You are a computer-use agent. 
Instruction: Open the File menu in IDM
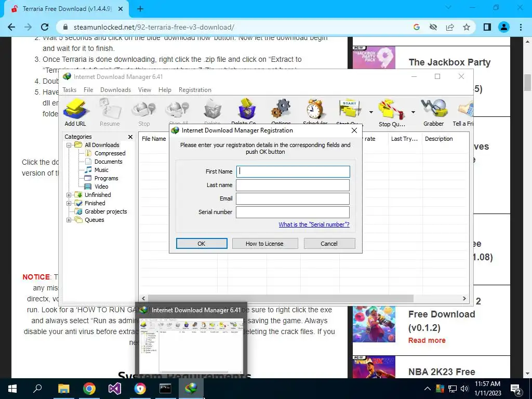88,90
